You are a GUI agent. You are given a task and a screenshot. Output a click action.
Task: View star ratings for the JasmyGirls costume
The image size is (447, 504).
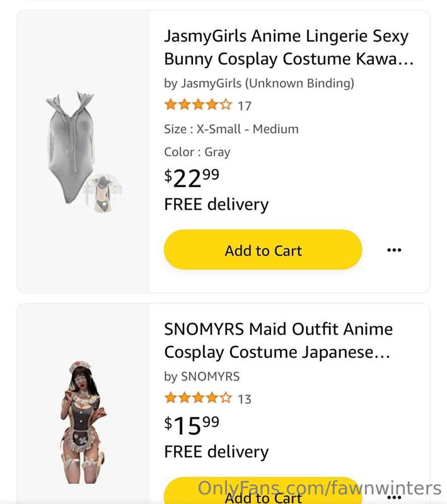click(198, 105)
